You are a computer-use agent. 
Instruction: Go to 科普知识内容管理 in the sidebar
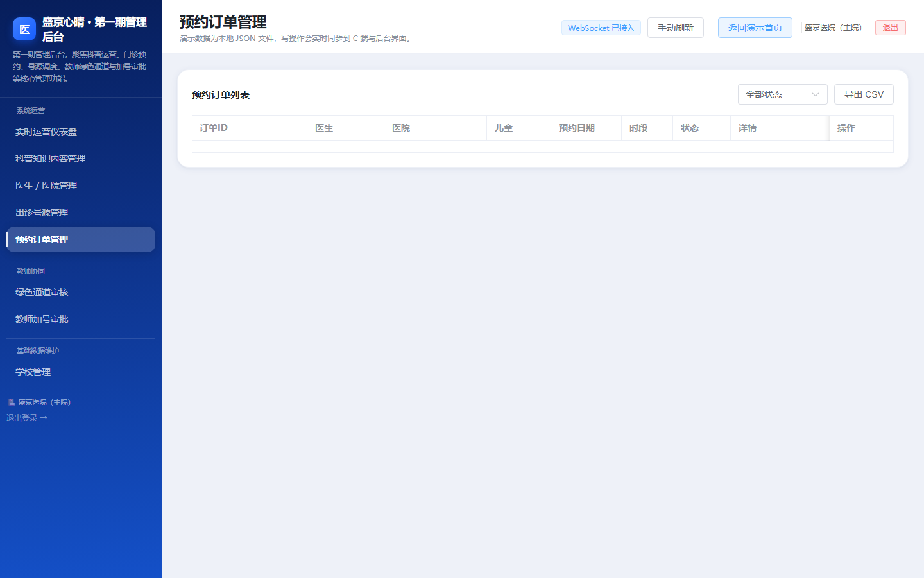(x=81, y=159)
